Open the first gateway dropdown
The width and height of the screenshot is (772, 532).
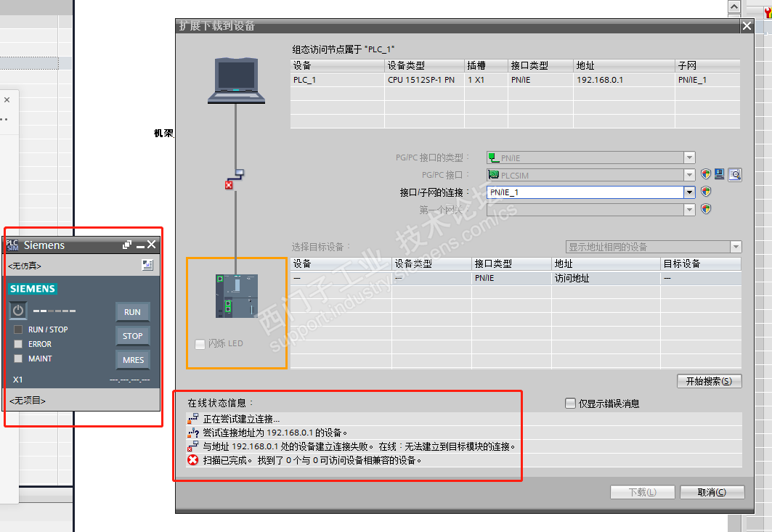pos(689,210)
